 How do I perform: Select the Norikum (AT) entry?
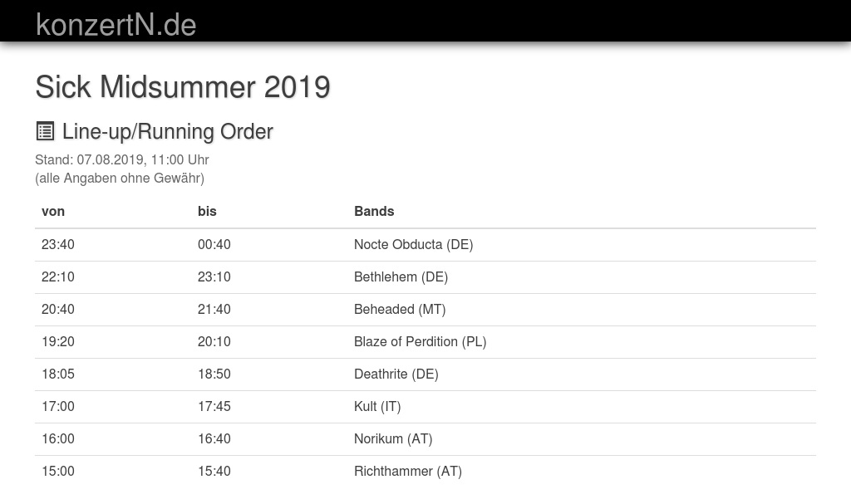(393, 439)
